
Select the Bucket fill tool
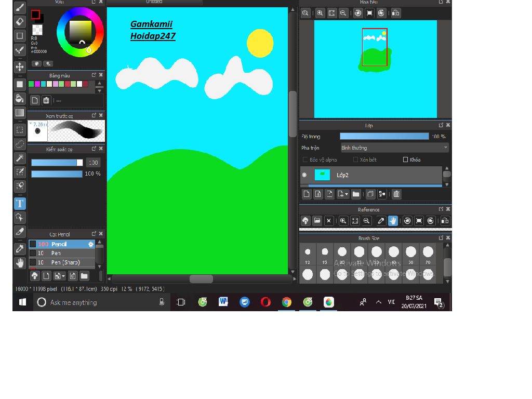pos(20,98)
